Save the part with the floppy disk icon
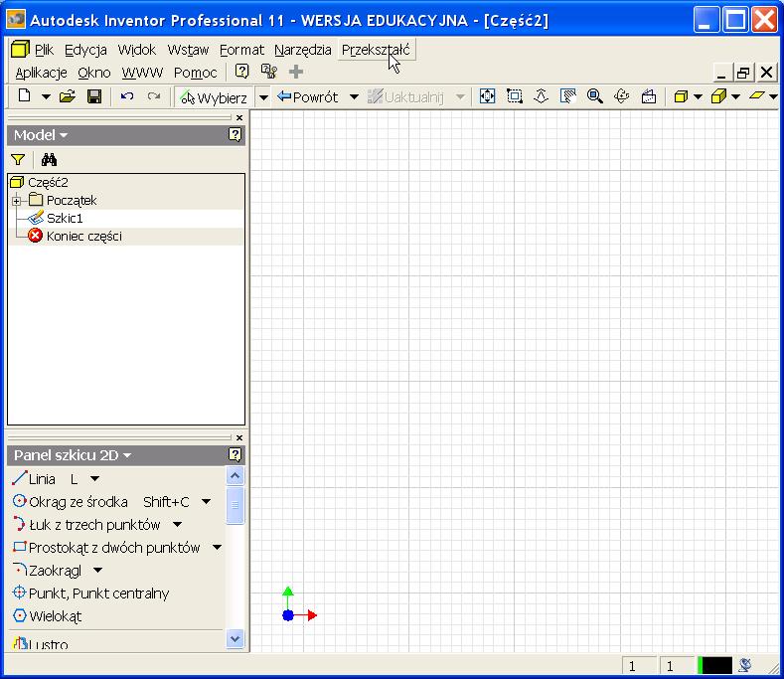This screenshot has width=784, height=679. (94, 96)
